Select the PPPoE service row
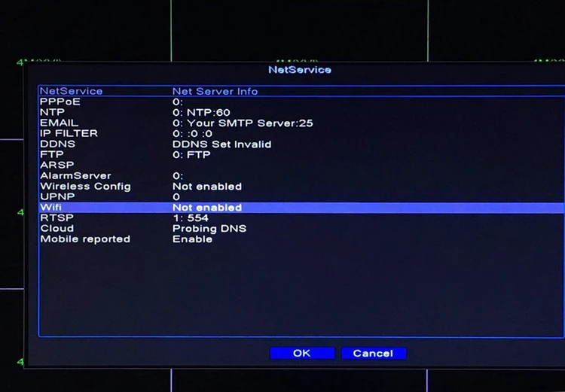565x392 pixels. point(301,102)
